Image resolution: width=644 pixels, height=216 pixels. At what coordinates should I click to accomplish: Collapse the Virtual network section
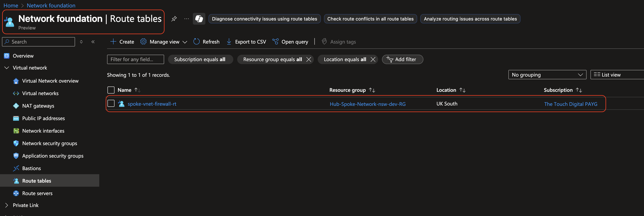[6, 68]
